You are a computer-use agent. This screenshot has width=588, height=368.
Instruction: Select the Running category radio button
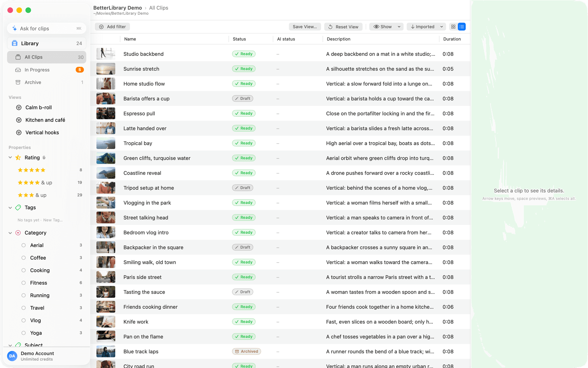(24, 295)
